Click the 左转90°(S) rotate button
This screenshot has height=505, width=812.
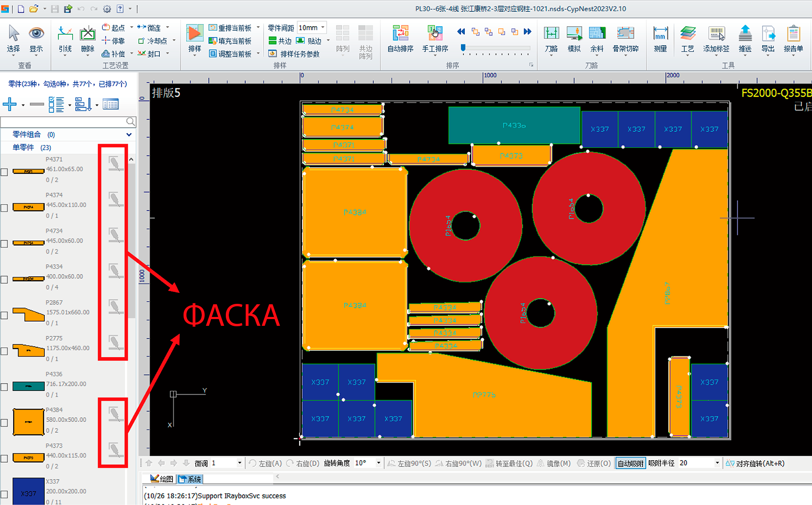click(409, 464)
